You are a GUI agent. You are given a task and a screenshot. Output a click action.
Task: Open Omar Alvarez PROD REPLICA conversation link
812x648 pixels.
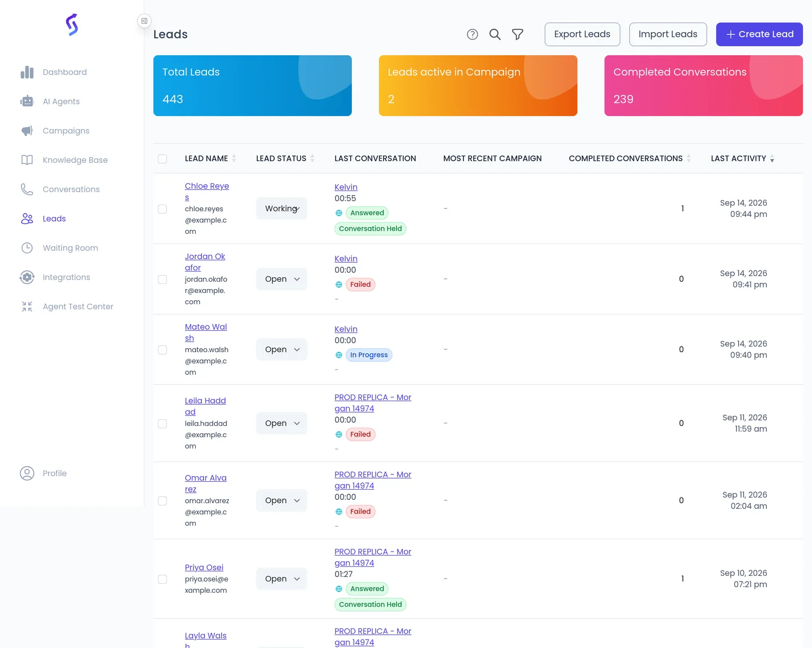pos(373,480)
